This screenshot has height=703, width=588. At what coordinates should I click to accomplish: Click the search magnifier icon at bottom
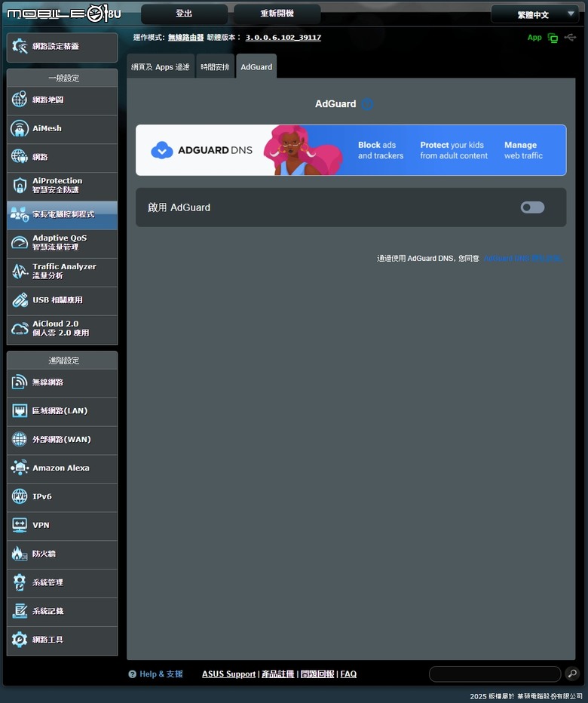click(x=572, y=674)
